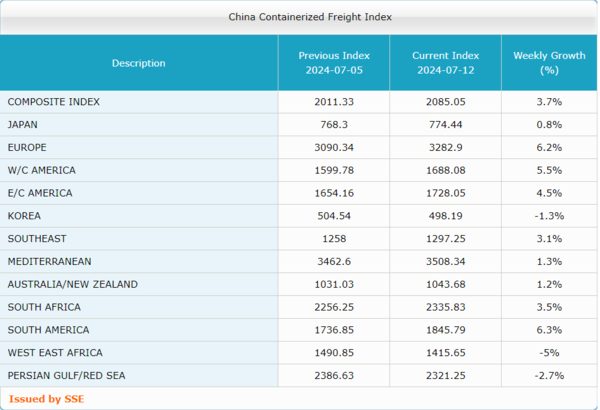Click the PERSIAN GULF/RED SEA row label
This screenshot has height=410, width=600.
[x=66, y=376]
